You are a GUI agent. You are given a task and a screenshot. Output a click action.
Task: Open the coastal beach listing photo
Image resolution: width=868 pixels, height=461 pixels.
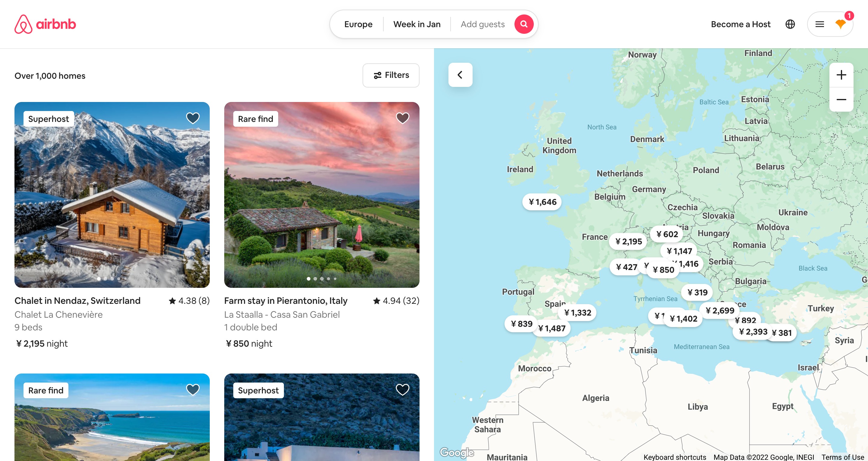[x=112, y=417]
